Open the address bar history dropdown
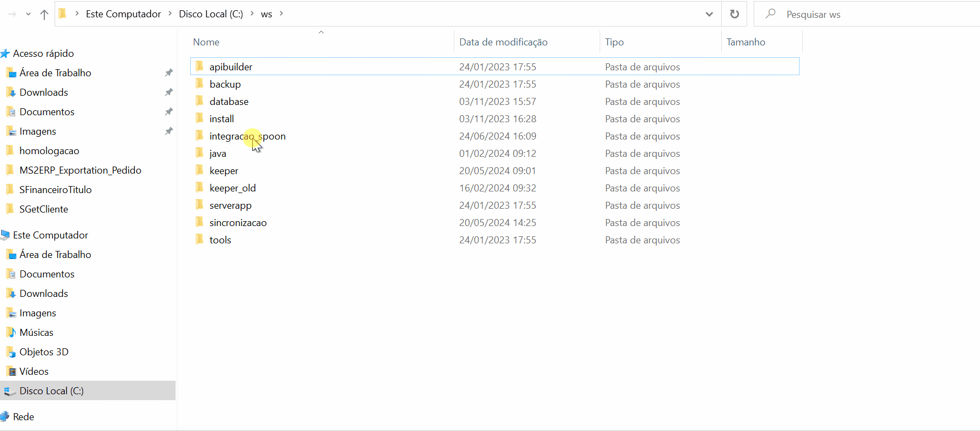Screen dimensions: 980x431 (709, 14)
